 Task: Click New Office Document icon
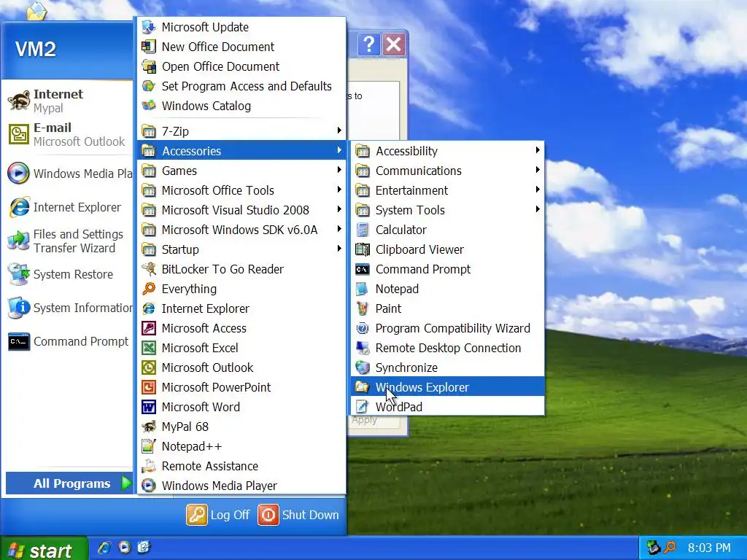tap(149, 47)
